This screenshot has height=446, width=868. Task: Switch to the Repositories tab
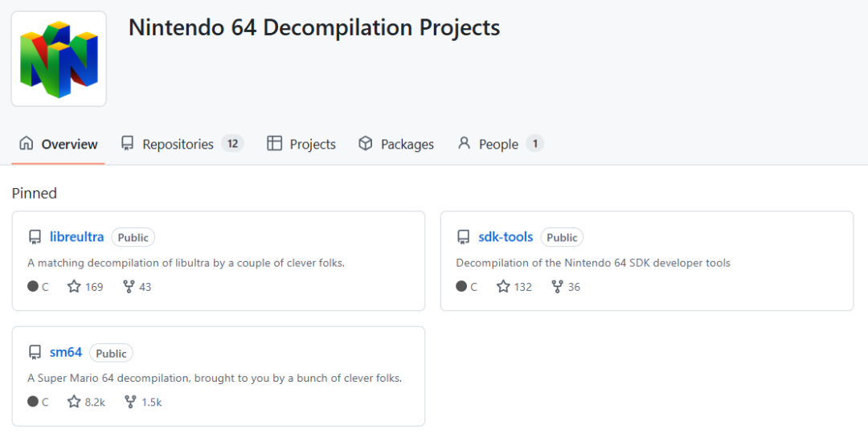(x=178, y=145)
